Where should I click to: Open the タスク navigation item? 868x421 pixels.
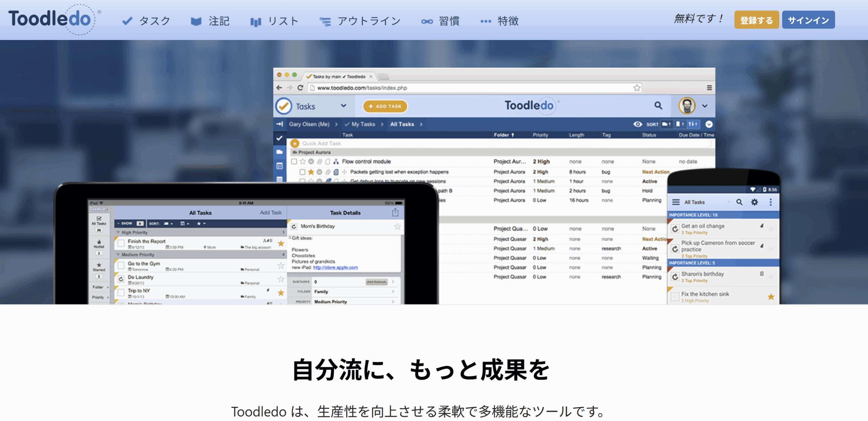[x=146, y=21]
